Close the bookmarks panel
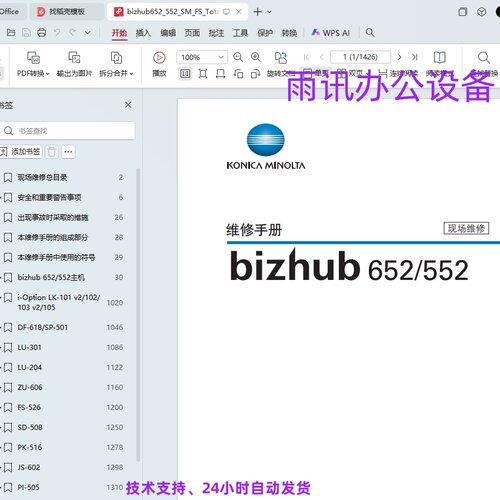The height and width of the screenshot is (500, 500). (128, 105)
